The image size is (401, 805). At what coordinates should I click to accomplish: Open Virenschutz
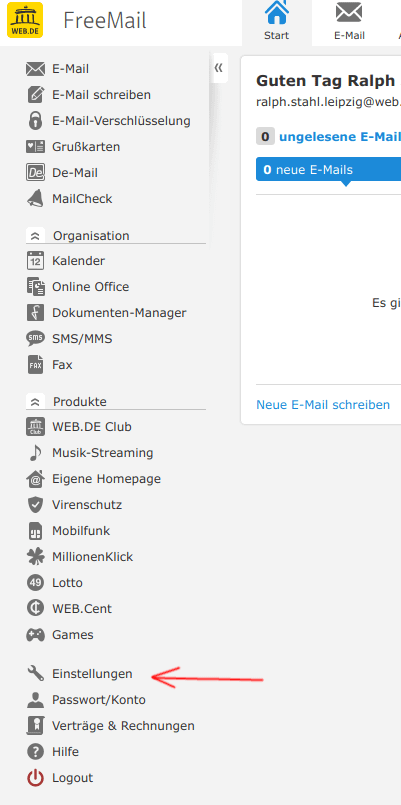pos(87,505)
